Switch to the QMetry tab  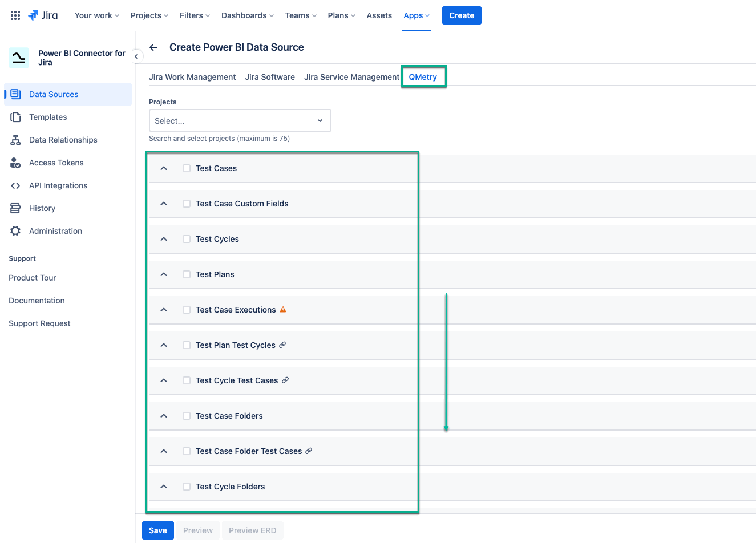pos(423,76)
